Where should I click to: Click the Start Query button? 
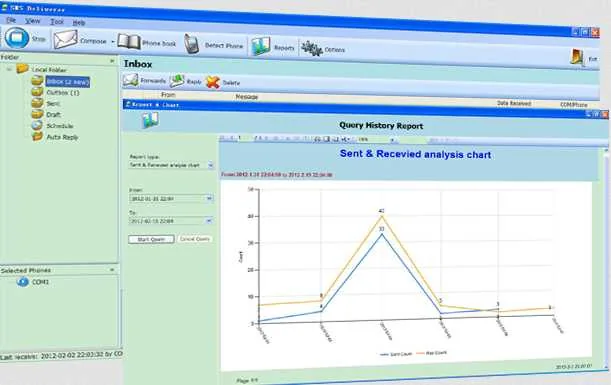tap(151, 239)
